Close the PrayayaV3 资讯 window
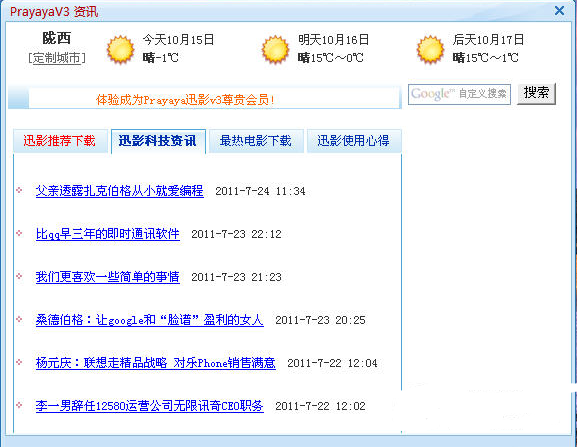577x447 pixels. point(559,10)
